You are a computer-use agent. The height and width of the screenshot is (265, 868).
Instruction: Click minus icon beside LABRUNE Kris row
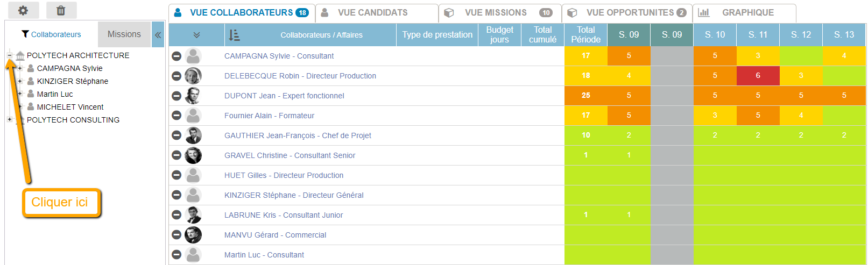point(176,215)
